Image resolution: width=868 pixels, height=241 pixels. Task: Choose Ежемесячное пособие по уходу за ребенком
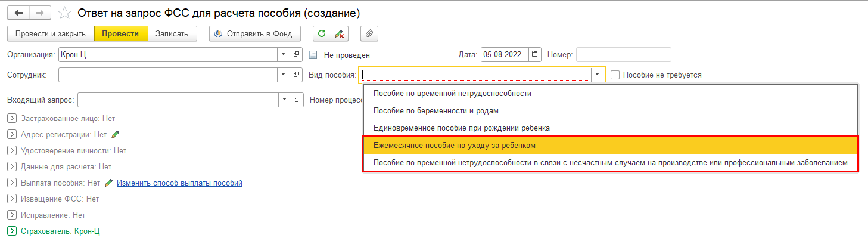611,145
